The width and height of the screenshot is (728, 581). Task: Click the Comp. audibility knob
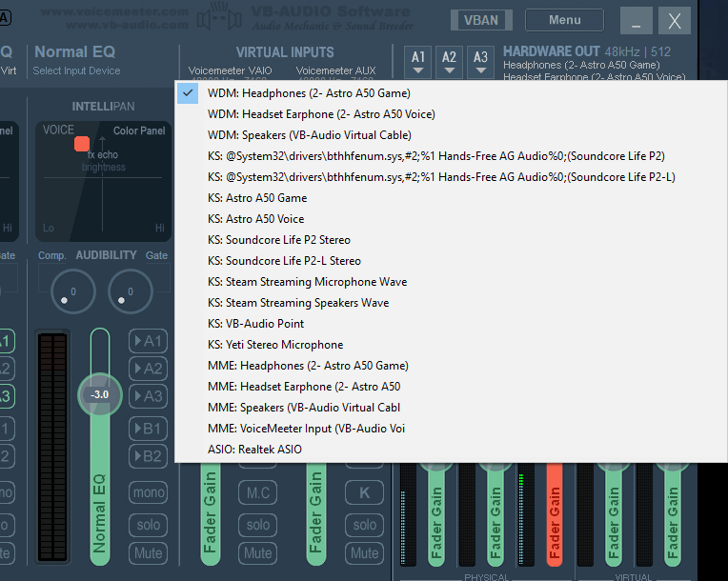click(72, 291)
